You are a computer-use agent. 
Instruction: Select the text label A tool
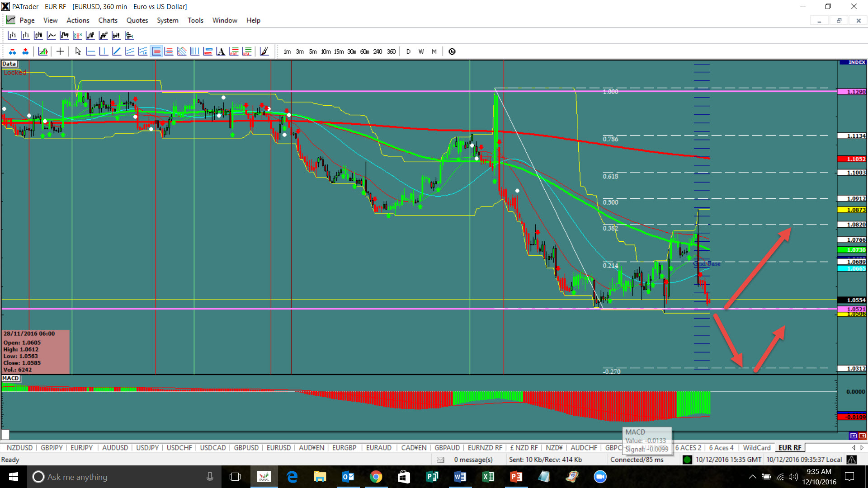(221, 52)
